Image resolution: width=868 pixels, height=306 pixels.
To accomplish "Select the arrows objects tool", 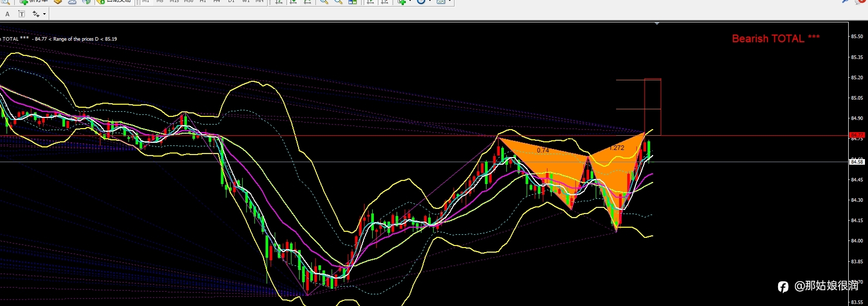I will coord(36,14).
